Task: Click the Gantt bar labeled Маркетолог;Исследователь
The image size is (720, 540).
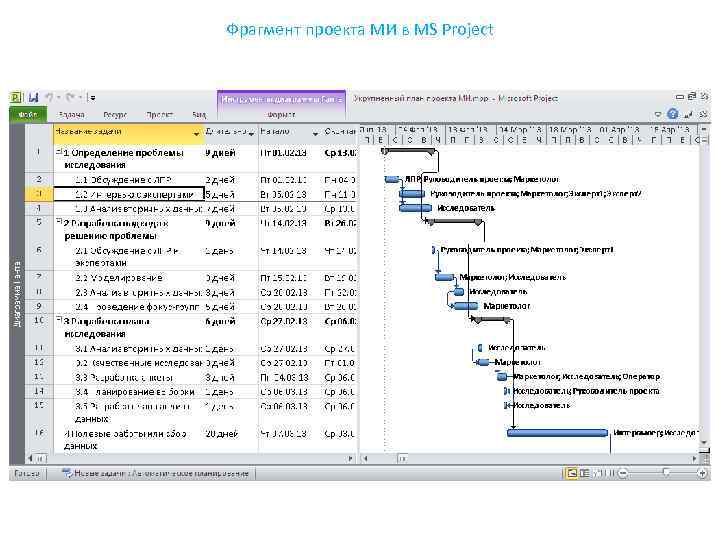Action: (x=444, y=277)
